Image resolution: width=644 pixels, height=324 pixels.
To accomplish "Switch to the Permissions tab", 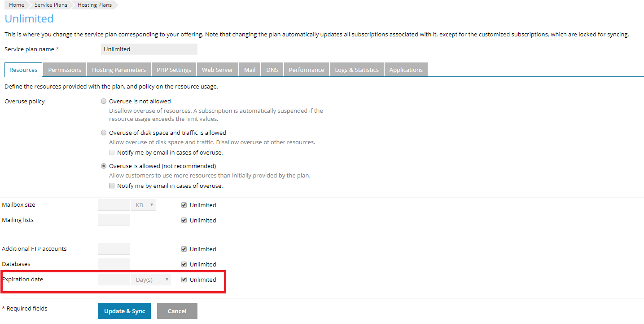I will click(x=65, y=70).
